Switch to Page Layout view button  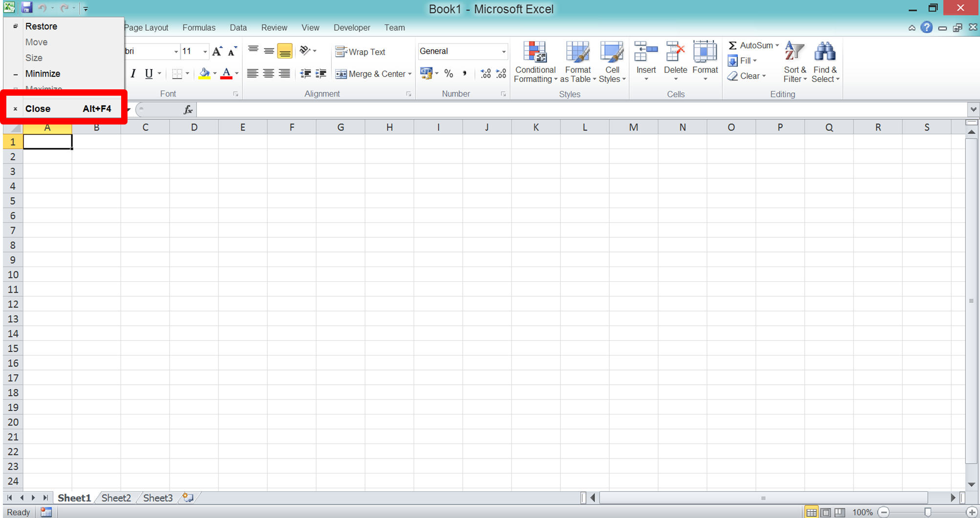(x=826, y=512)
